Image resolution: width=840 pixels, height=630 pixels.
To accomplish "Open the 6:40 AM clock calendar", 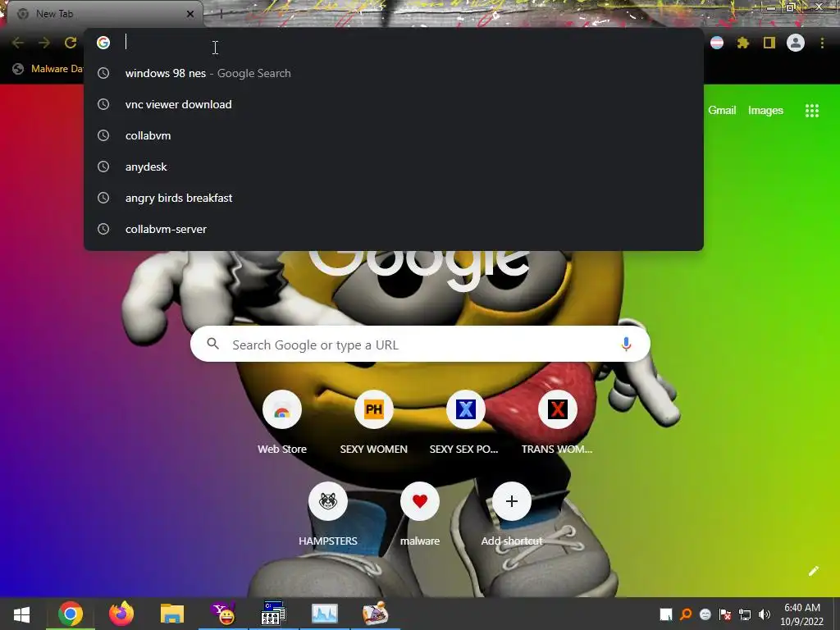I will click(802, 614).
